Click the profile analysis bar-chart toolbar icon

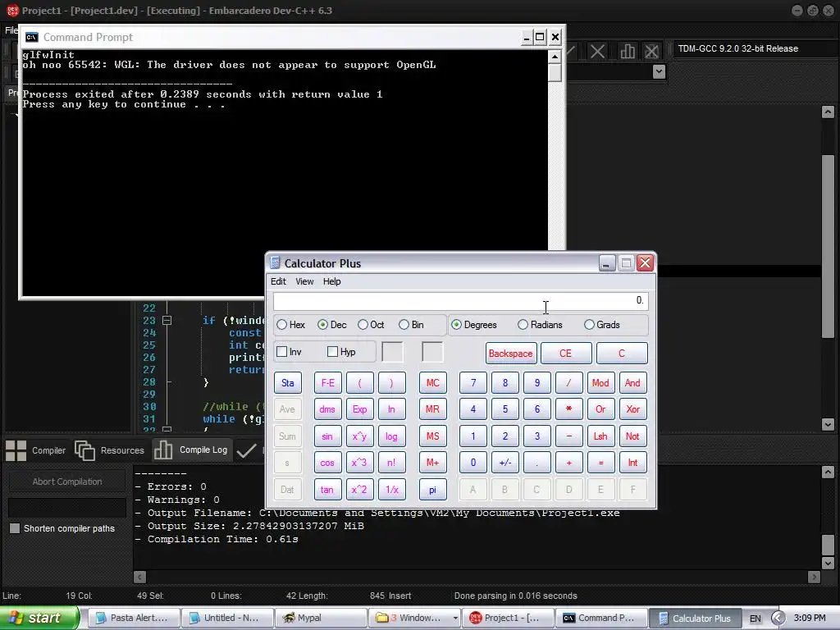pyautogui.click(x=628, y=51)
